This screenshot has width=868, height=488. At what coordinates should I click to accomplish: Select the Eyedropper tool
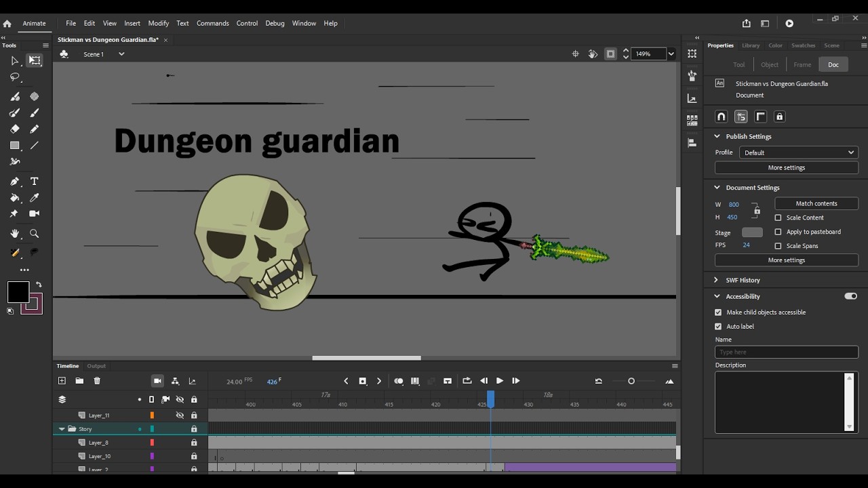pyautogui.click(x=35, y=198)
